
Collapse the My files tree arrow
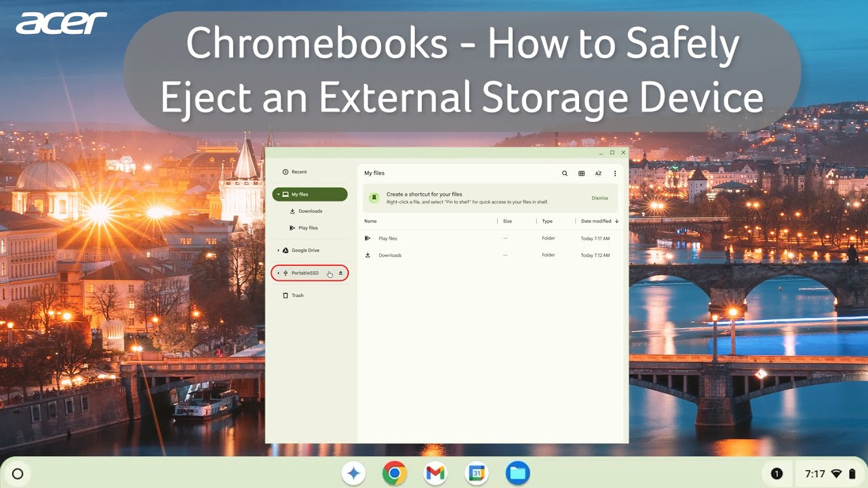(x=278, y=195)
